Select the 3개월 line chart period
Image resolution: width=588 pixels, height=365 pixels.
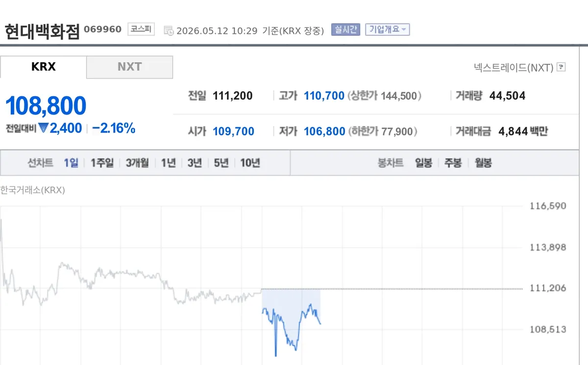[137, 163]
